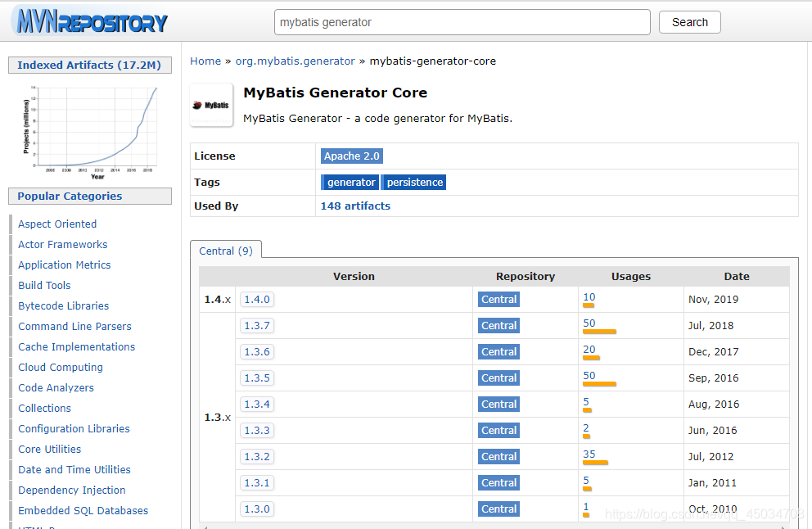
Task: Navigate to Home in the breadcrumb
Action: (x=205, y=61)
